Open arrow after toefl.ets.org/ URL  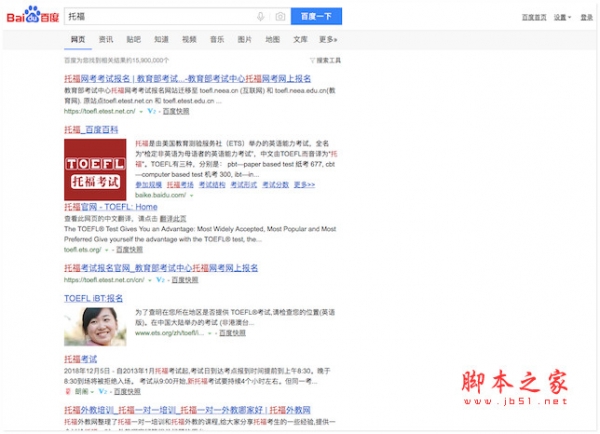tap(107, 250)
